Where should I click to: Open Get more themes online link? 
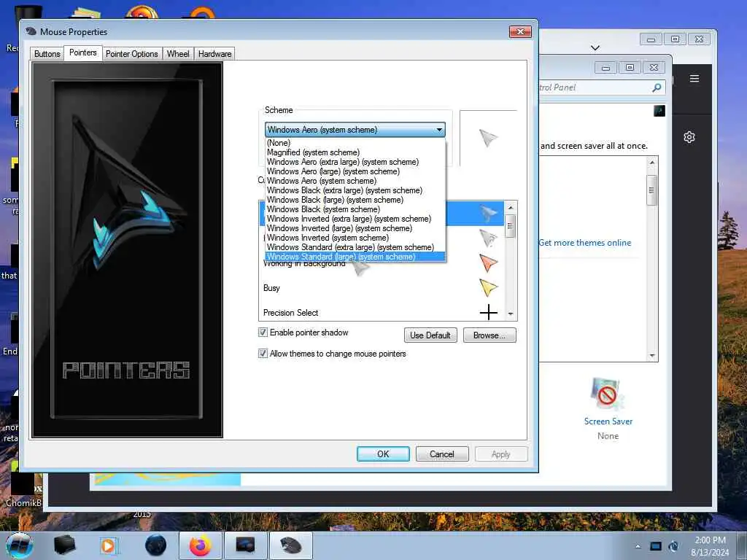[584, 243]
